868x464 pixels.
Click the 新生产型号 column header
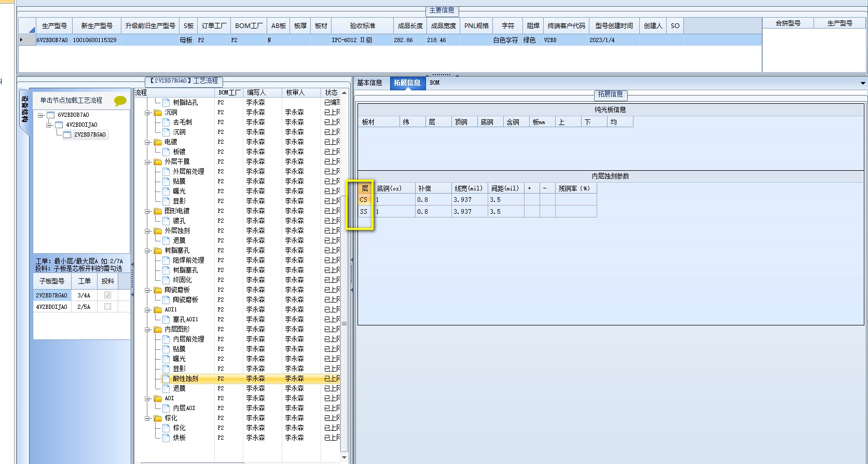[97, 26]
